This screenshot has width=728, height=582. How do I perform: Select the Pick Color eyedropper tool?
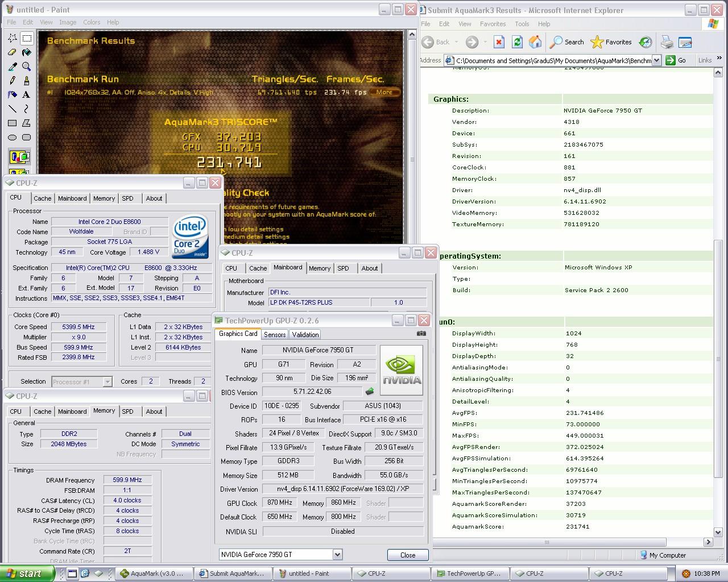tap(13, 66)
